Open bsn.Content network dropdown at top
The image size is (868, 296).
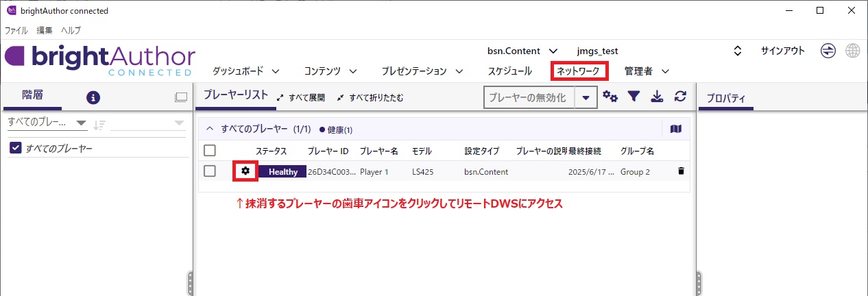point(522,51)
